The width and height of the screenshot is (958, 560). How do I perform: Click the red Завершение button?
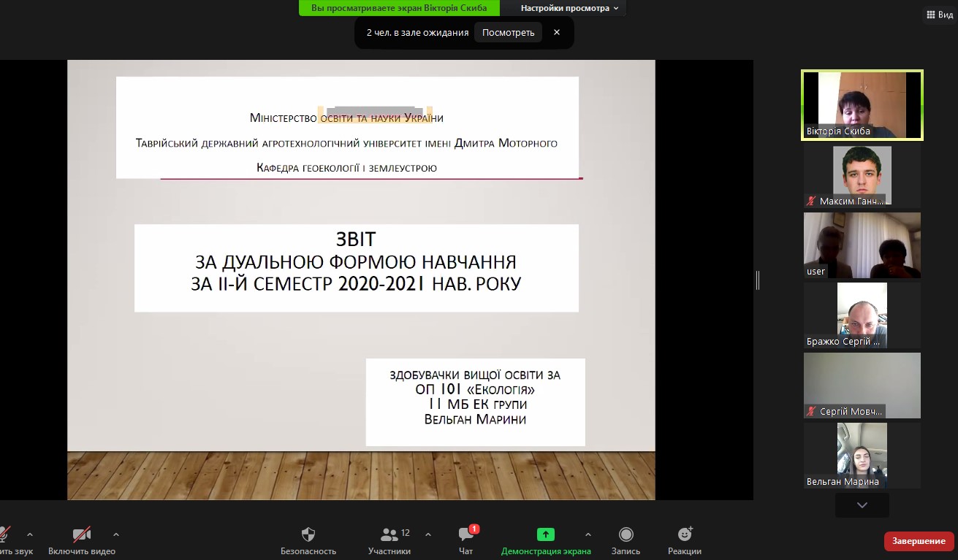918,541
